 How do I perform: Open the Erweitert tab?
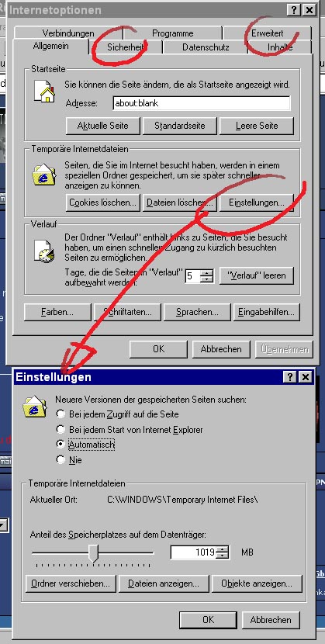tap(267, 33)
